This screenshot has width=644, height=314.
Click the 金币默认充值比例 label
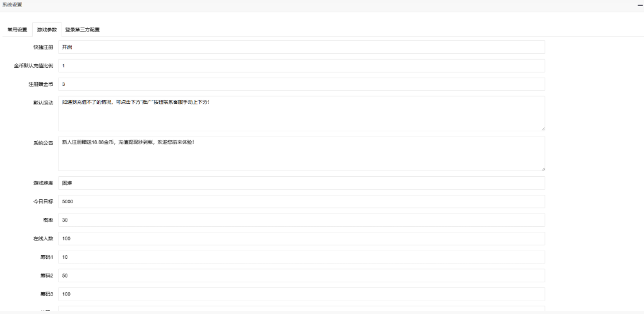(x=34, y=66)
